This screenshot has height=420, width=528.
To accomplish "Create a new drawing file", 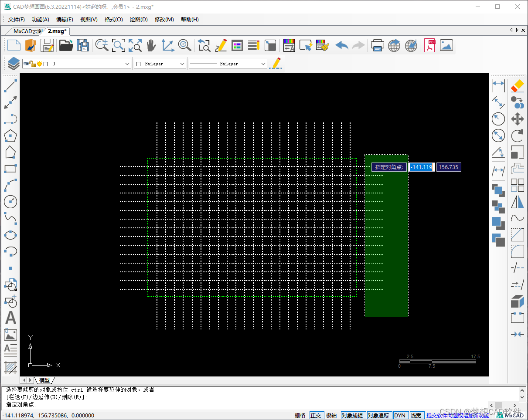I will click(x=14, y=45).
